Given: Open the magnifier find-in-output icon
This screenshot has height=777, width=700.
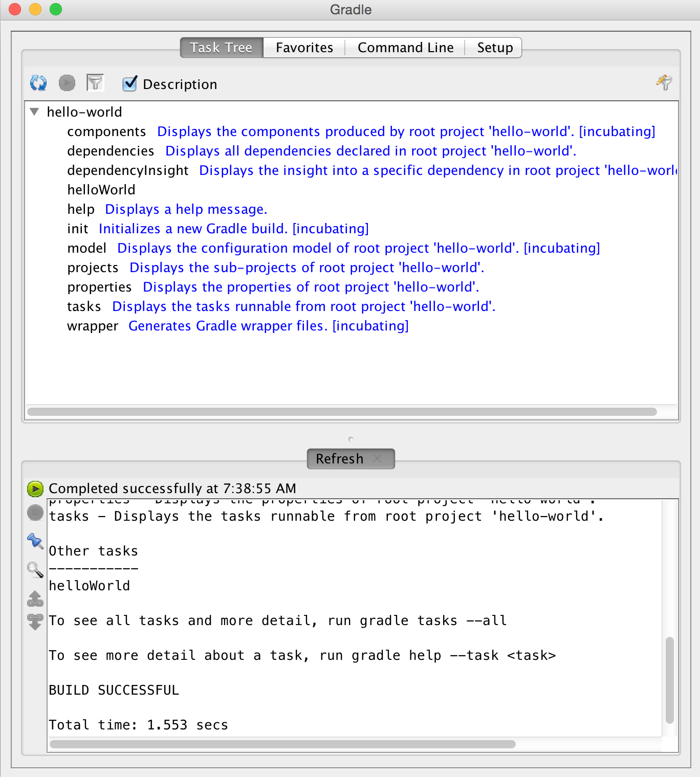Looking at the screenshot, I should [x=35, y=569].
